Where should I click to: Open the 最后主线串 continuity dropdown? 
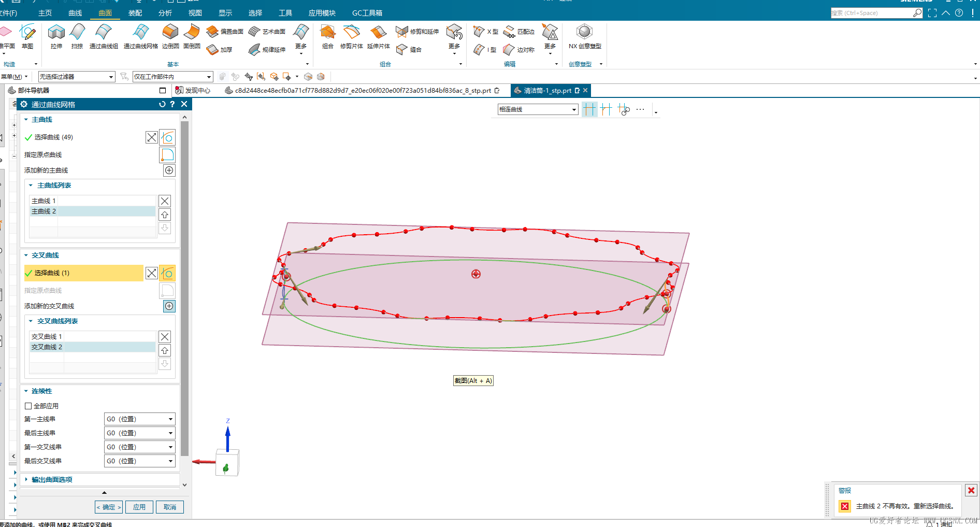[x=140, y=433]
